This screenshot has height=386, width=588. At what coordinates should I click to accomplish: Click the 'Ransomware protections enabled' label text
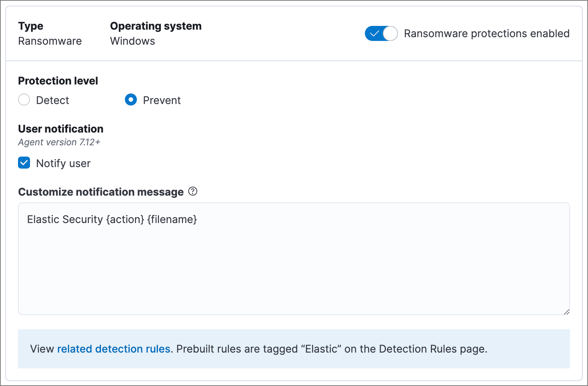(486, 34)
